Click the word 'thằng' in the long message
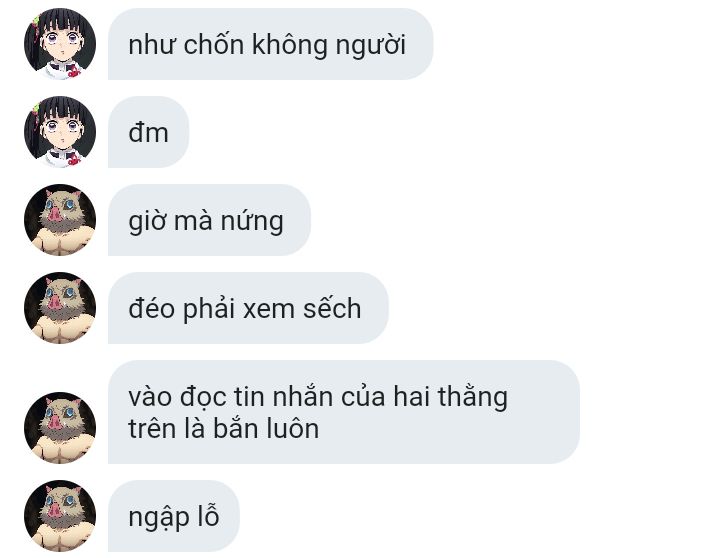Image resolution: width=719 pixels, height=558 pixels. (473, 397)
